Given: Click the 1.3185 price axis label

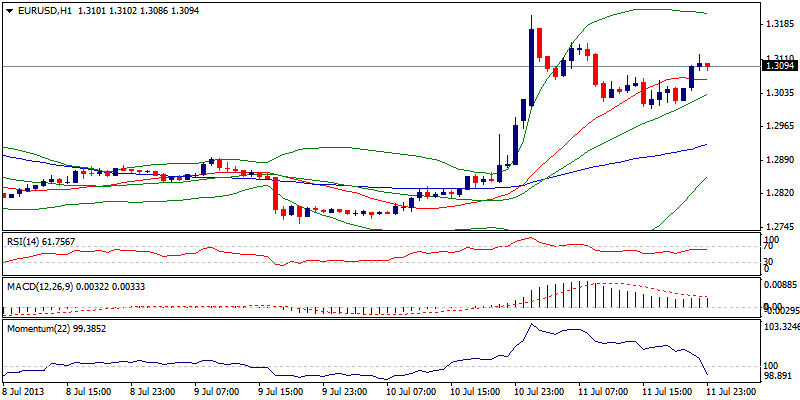Looking at the screenshot, I should (777, 24).
